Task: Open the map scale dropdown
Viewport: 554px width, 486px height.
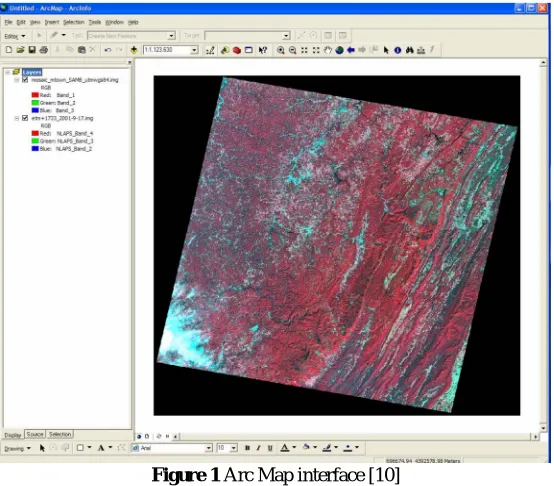Action: (x=194, y=50)
